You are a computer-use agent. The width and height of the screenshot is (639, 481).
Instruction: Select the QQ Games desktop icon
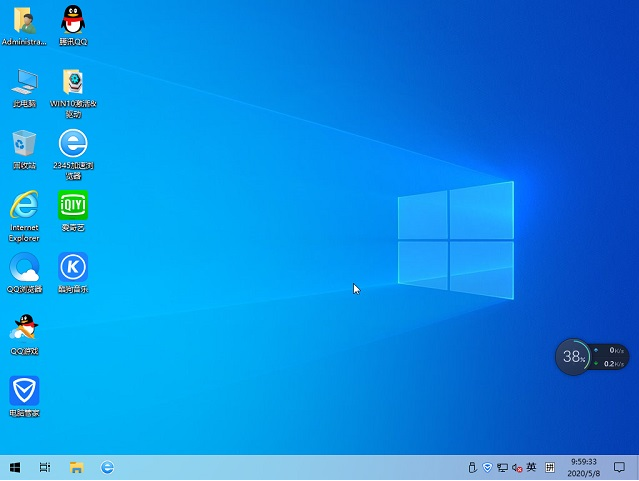24,329
